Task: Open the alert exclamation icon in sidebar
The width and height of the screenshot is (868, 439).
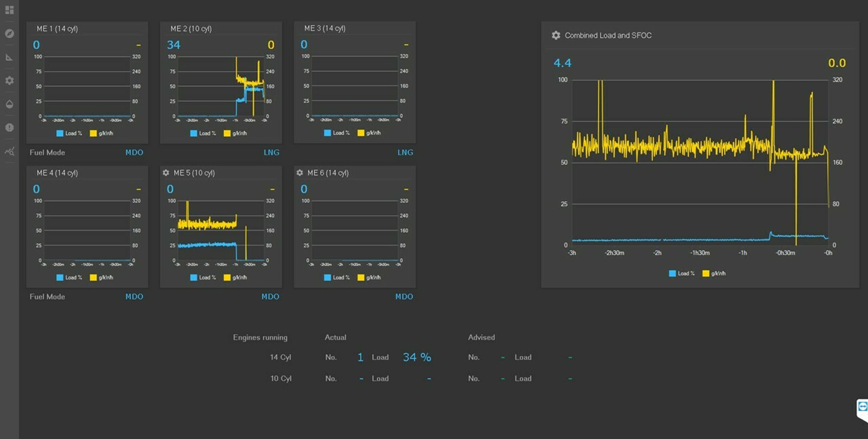Action: coord(10,127)
